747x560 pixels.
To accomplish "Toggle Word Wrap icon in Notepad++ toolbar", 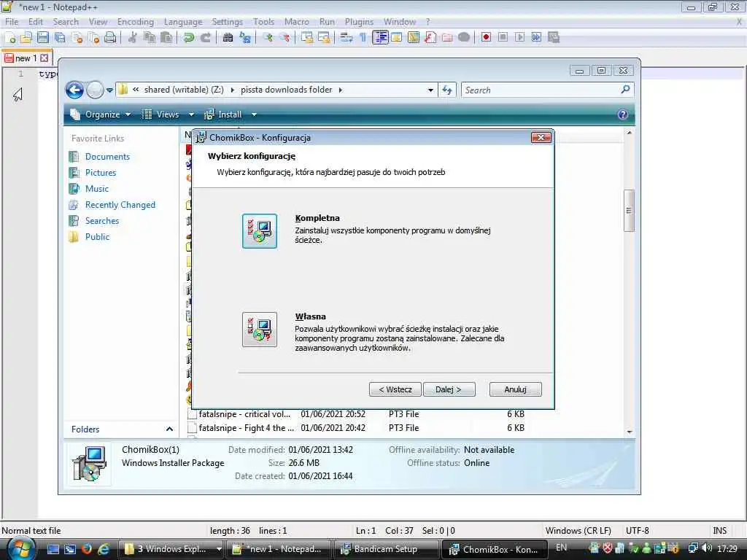I will (347, 38).
